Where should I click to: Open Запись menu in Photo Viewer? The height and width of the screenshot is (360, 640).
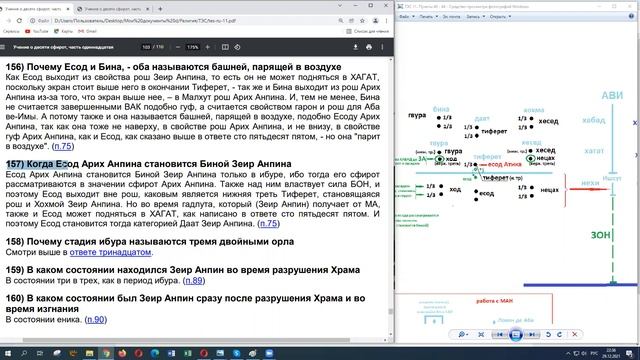[x=476, y=17]
